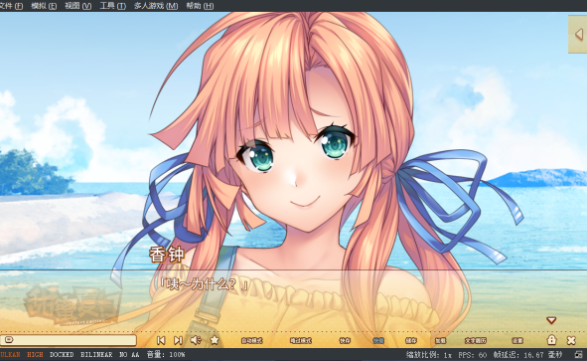Skip to the next scene icon
This screenshot has height=361, width=587.
(x=178, y=340)
